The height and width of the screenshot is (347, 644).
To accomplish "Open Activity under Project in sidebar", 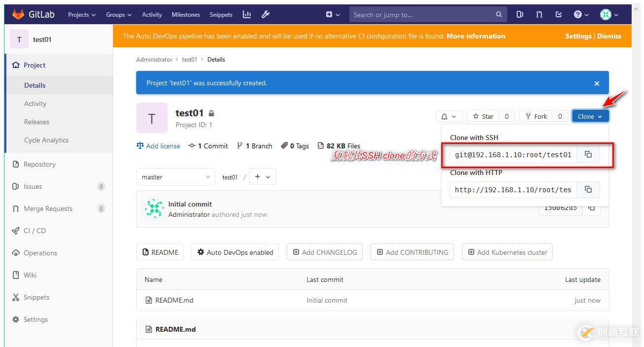I will click(x=35, y=104).
